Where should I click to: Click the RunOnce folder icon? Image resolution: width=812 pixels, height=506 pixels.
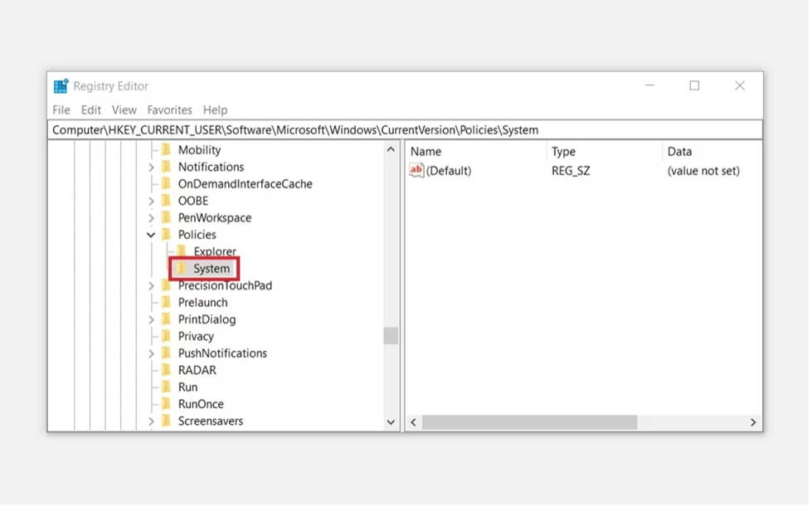coord(166,405)
